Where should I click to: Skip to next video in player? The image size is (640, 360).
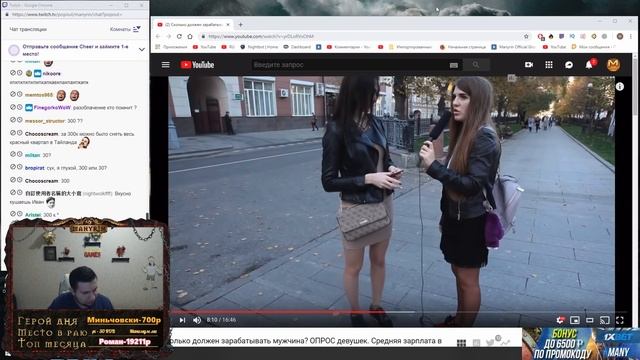pyautogui.click(x=182, y=320)
